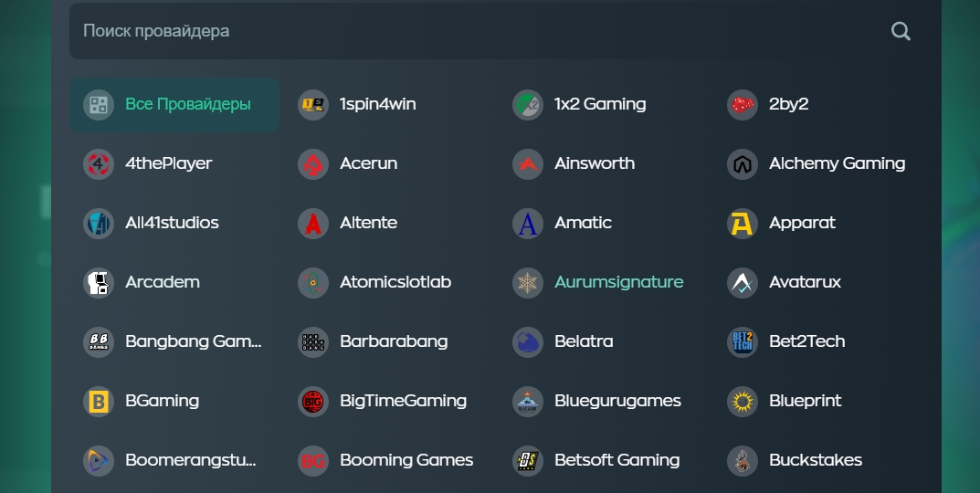Screen dimensions: 980x493
Task: Click the Aurumsignature snowflake icon
Action: coord(528,282)
